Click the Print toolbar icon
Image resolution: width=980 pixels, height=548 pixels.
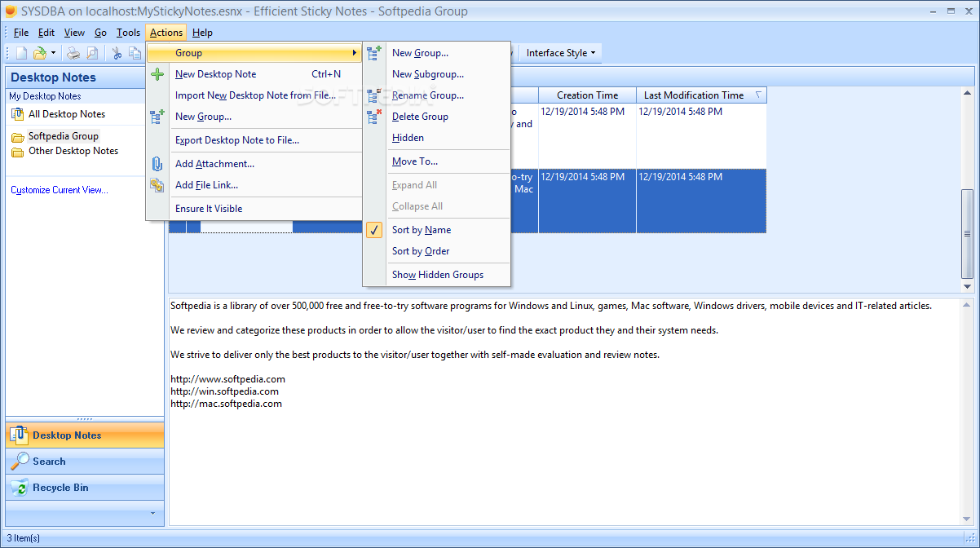click(x=73, y=53)
